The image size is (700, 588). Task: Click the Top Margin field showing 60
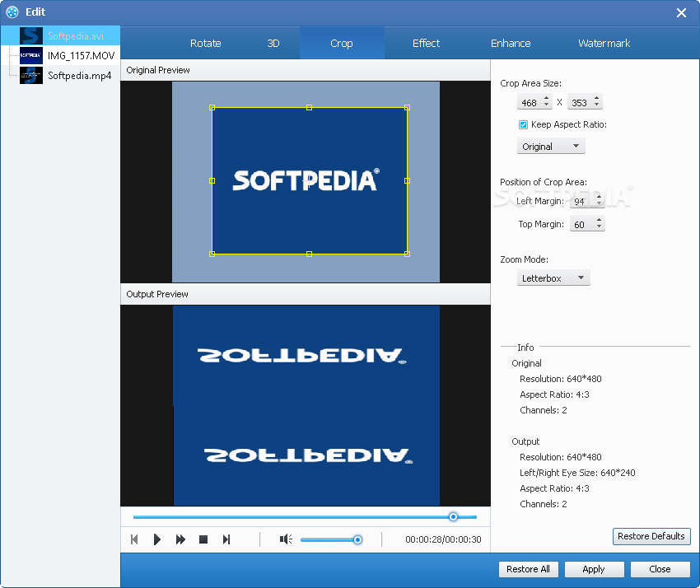tap(582, 225)
